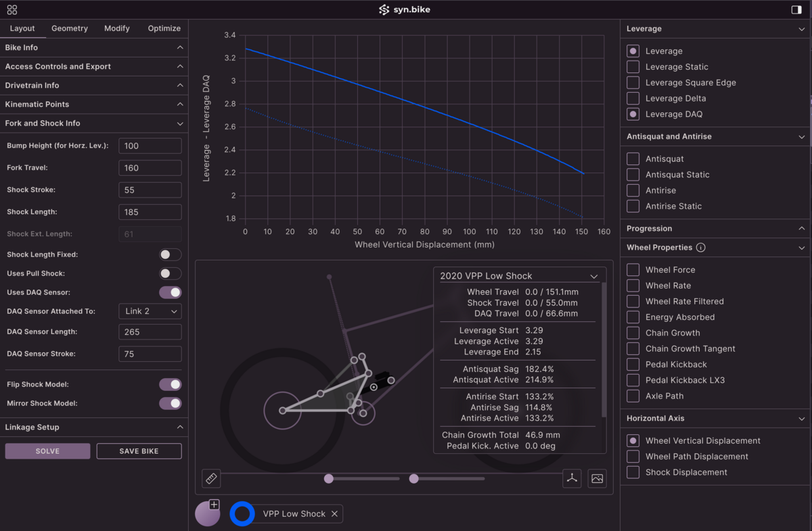
Task: Open the Optimize tab
Action: (164, 28)
